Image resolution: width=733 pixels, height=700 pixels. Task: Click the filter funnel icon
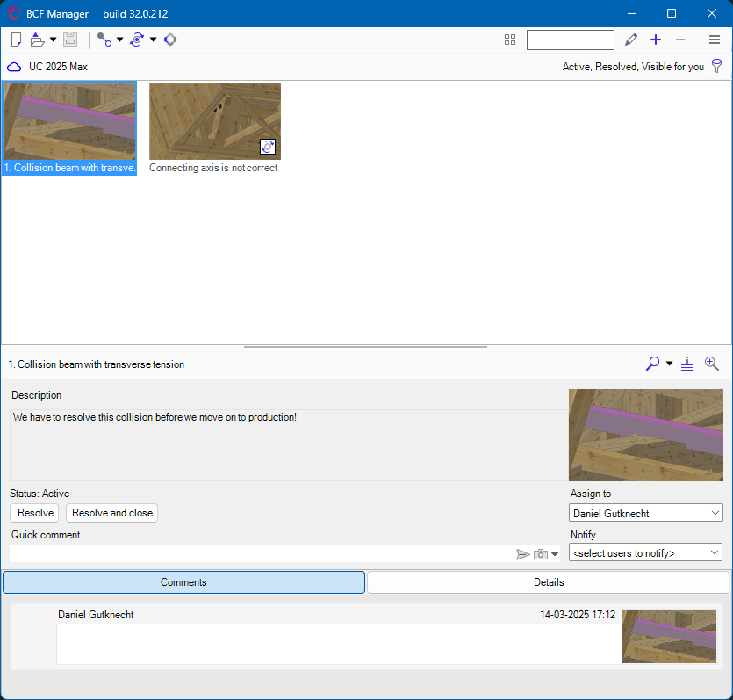point(717,67)
